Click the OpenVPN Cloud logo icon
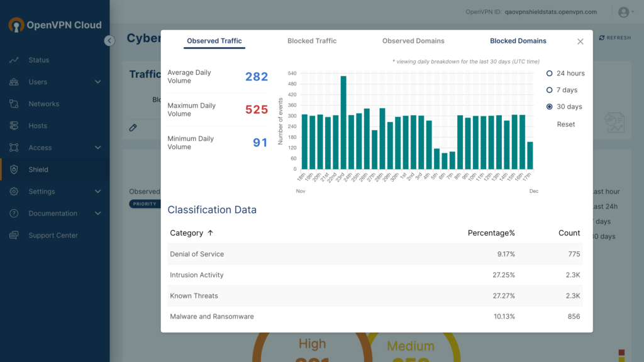 (x=16, y=25)
